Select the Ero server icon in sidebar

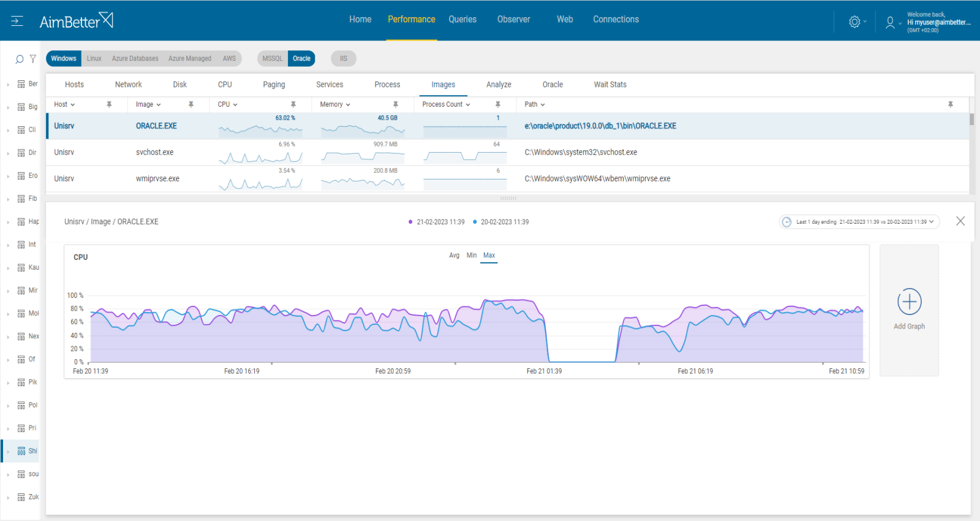click(x=21, y=176)
